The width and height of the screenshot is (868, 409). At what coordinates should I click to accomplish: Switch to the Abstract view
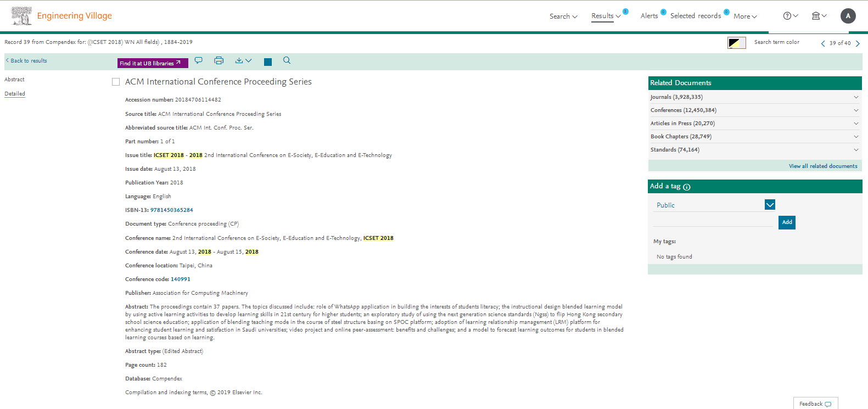click(15, 80)
